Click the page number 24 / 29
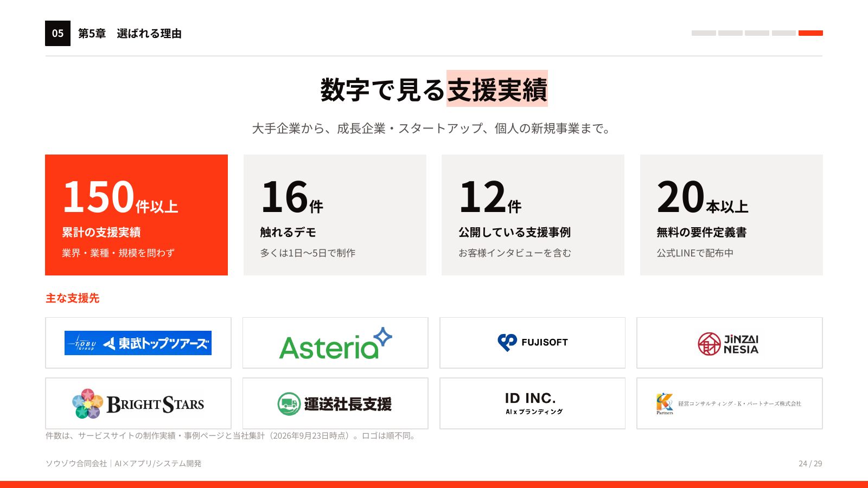Viewport: 868px width, 488px height. point(810,464)
